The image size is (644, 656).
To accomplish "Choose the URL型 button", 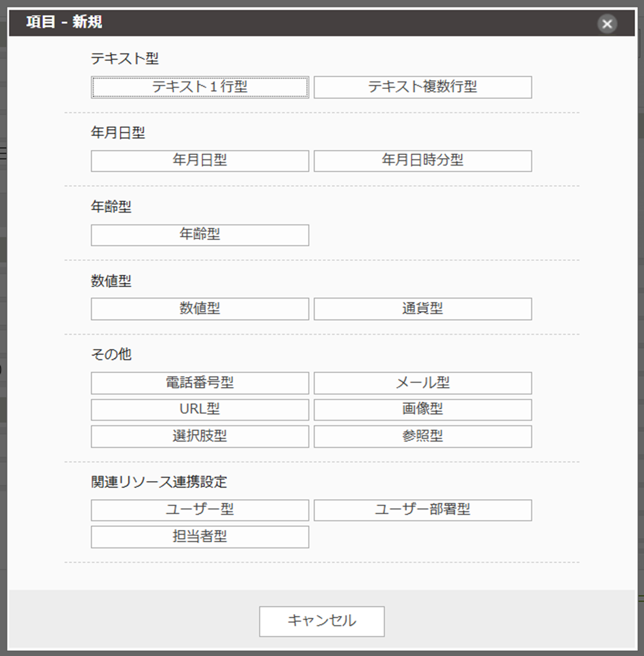I will pos(199,410).
